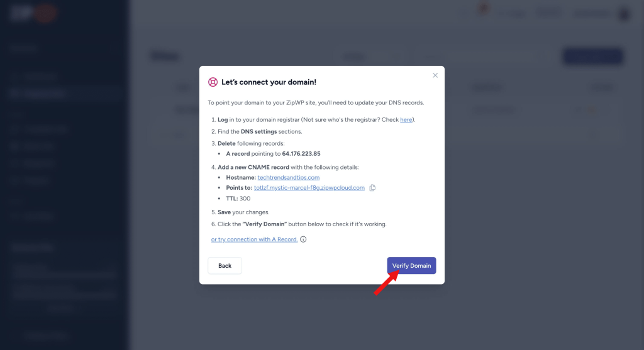Go back with the Back button
This screenshot has height=350, width=644.
coord(225,266)
